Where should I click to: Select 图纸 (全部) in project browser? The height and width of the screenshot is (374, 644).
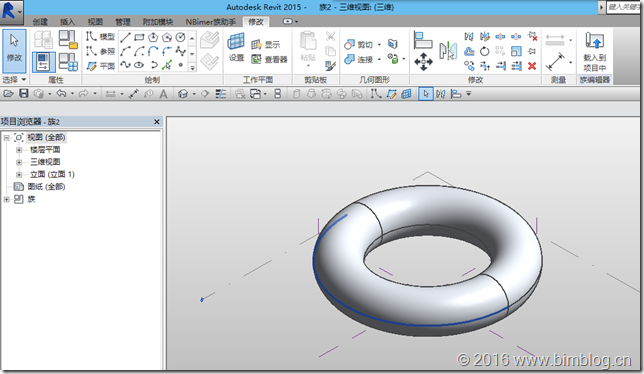(46, 187)
